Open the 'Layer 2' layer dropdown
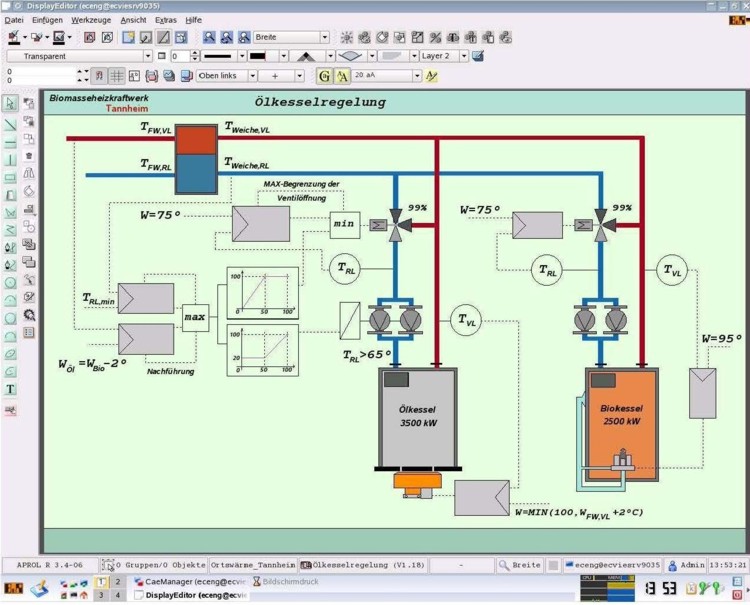Viewport: 750px width, 605px height. click(x=463, y=56)
